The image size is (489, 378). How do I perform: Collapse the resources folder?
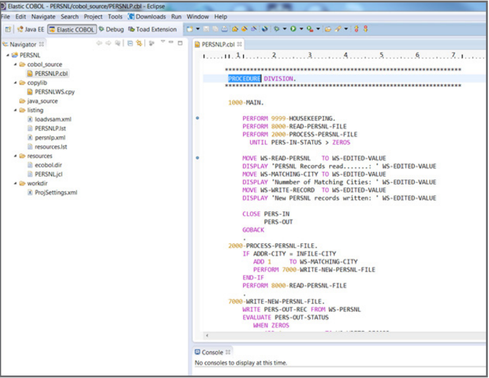(x=15, y=156)
